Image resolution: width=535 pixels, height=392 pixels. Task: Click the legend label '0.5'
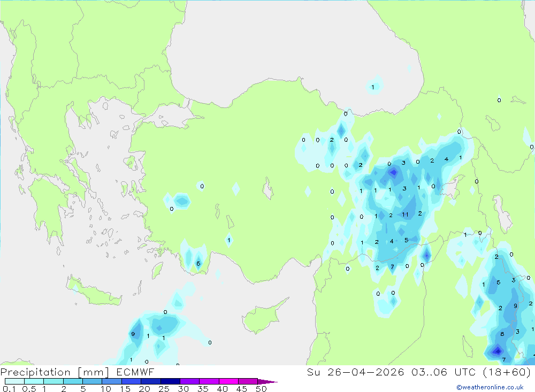coord(29,389)
